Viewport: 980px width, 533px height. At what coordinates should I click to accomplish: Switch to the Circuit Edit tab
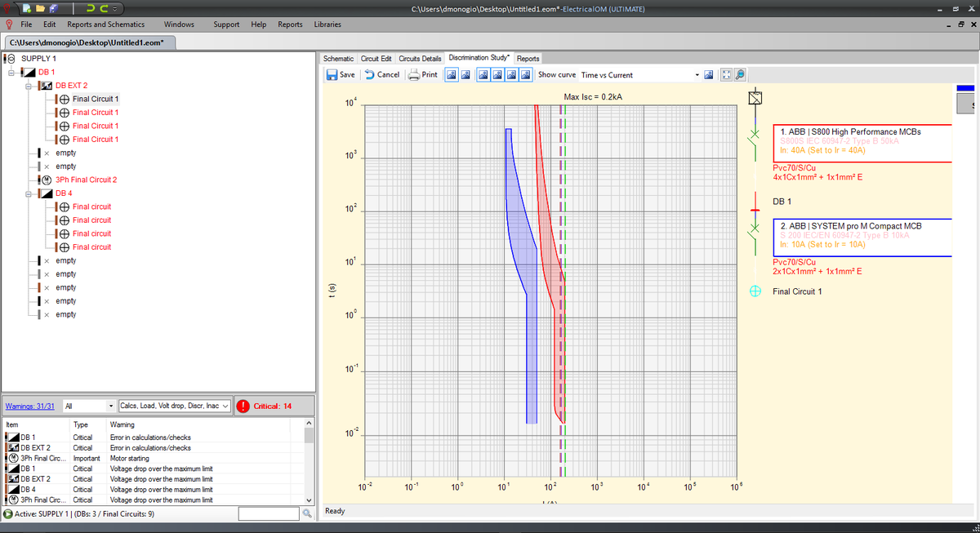click(x=376, y=59)
